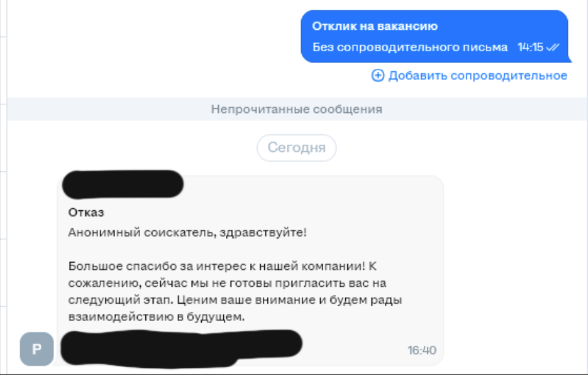Select the Отклик на вакансию heading

[x=374, y=26]
